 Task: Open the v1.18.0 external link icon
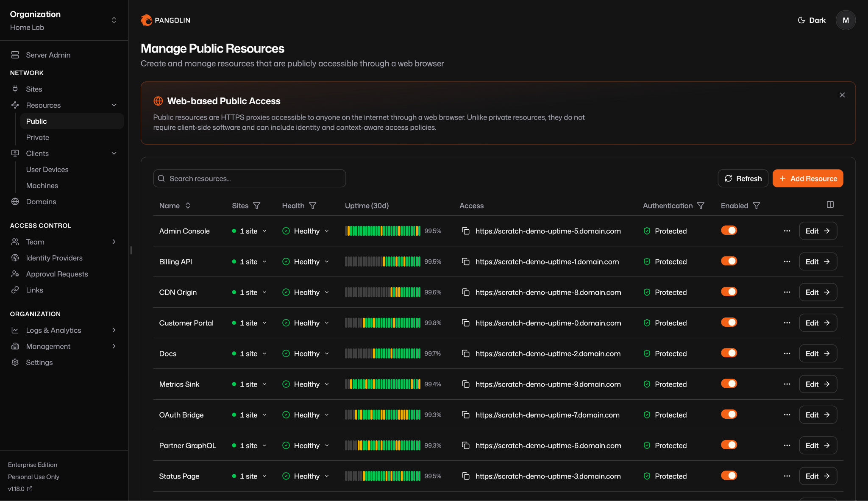pos(30,489)
